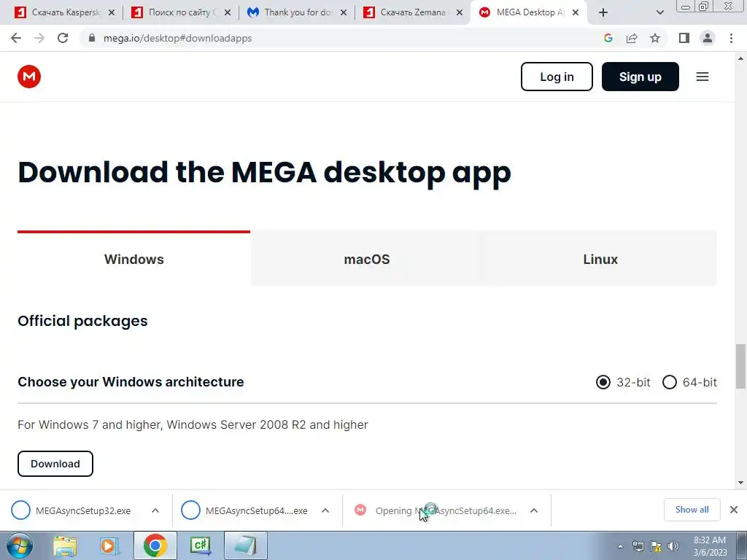Screen dimensions: 747x560
Task: Close the Поиск по сайту tab
Action: (x=228, y=12)
